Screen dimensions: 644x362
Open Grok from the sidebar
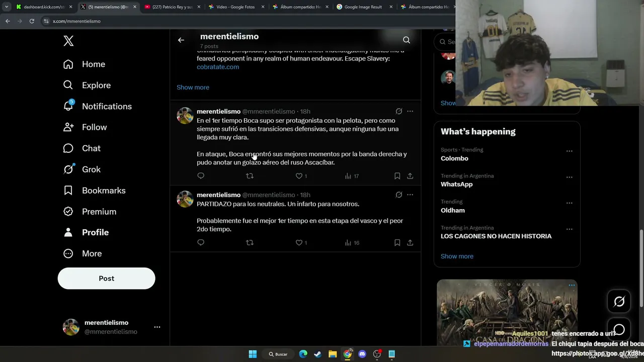[82, 169]
